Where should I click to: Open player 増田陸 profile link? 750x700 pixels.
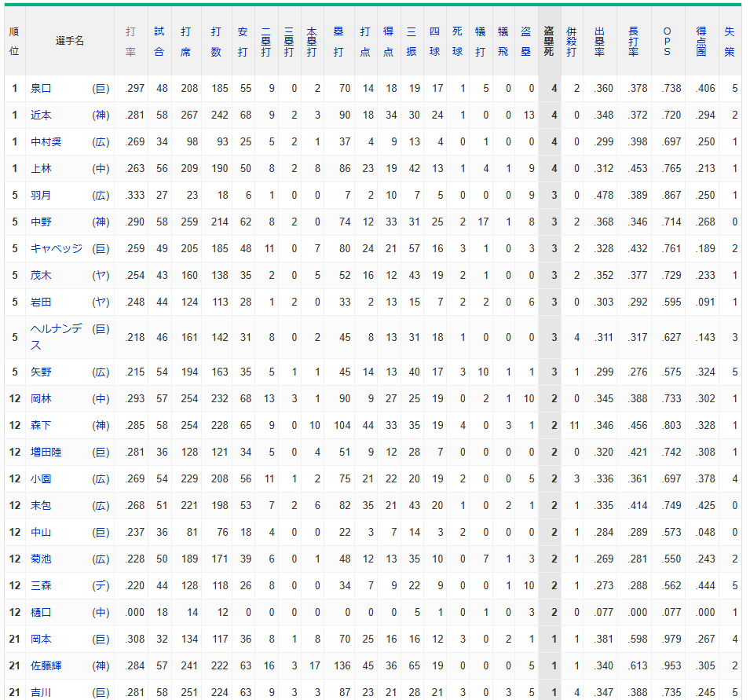(46, 453)
